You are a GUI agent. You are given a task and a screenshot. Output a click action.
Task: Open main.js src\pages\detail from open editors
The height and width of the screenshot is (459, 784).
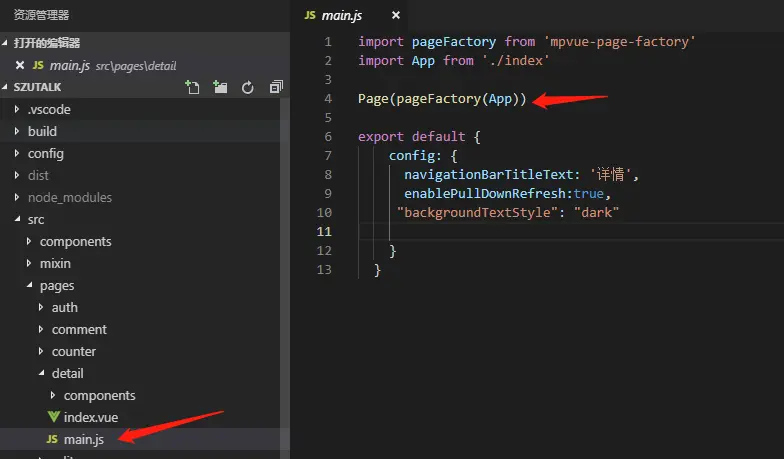click(145, 65)
